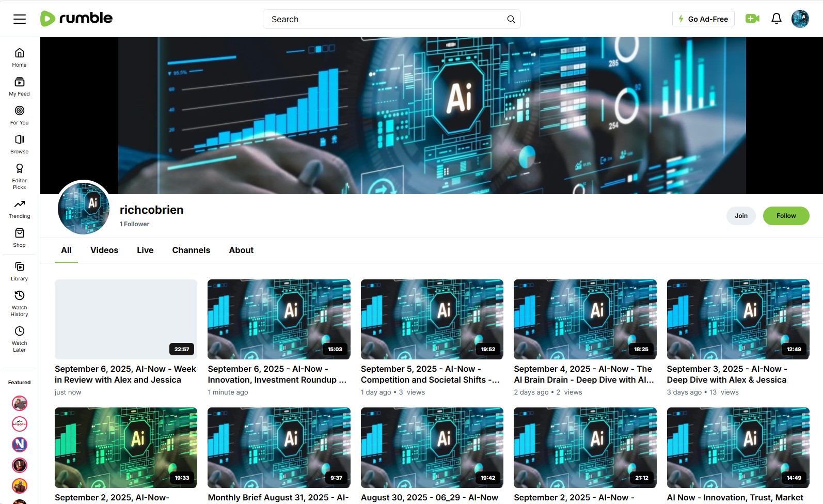Open Watch Later list
Image resolution: width=823 pixels, height=504 pixels.
[x=20, y=338]
